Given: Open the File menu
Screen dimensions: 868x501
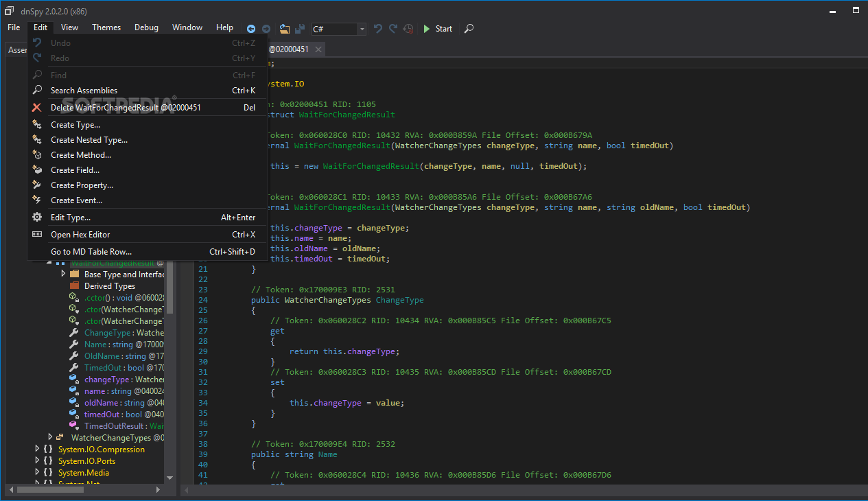Looking at the screenshot, I should pos(14,27).
